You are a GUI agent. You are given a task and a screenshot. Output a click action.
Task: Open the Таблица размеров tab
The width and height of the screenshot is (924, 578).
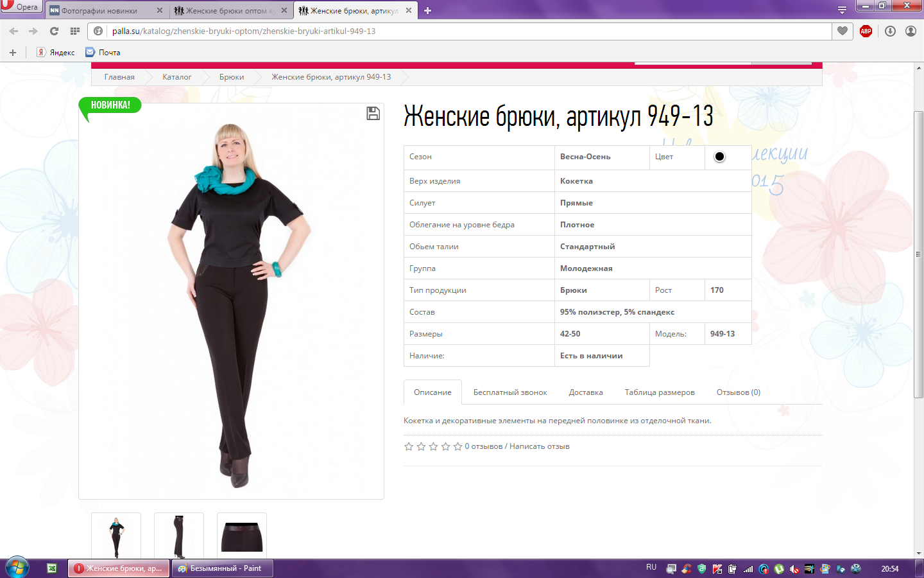[660, 392]
